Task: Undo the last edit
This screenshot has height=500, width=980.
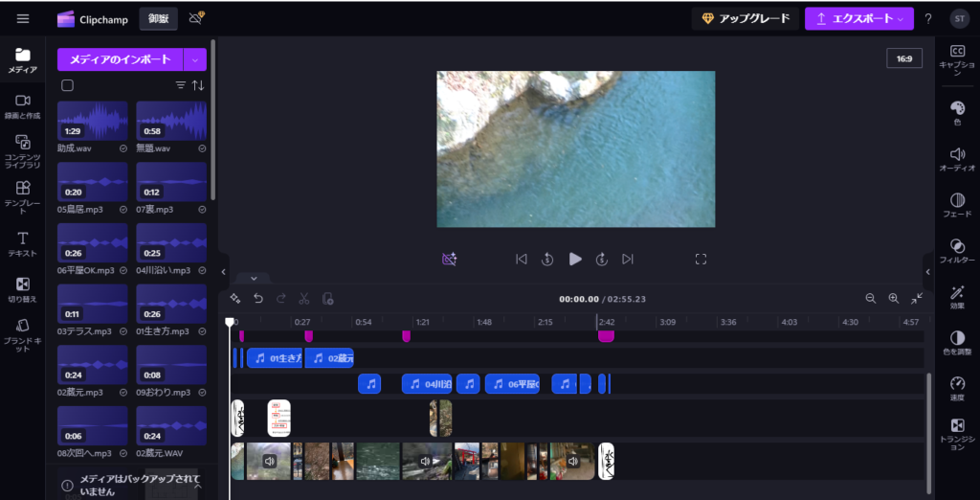Action: point(258,299)
